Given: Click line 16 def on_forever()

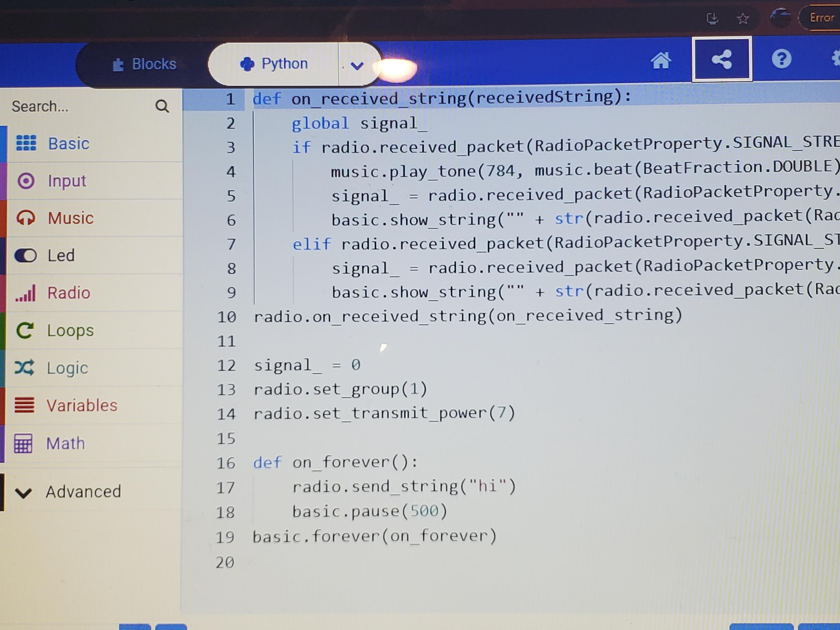Looking at the screenshot, I should (x=336, y=462).
